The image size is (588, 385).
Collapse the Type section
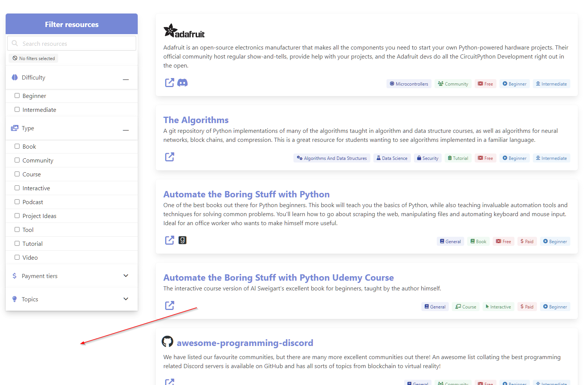[x=126, y=130]
